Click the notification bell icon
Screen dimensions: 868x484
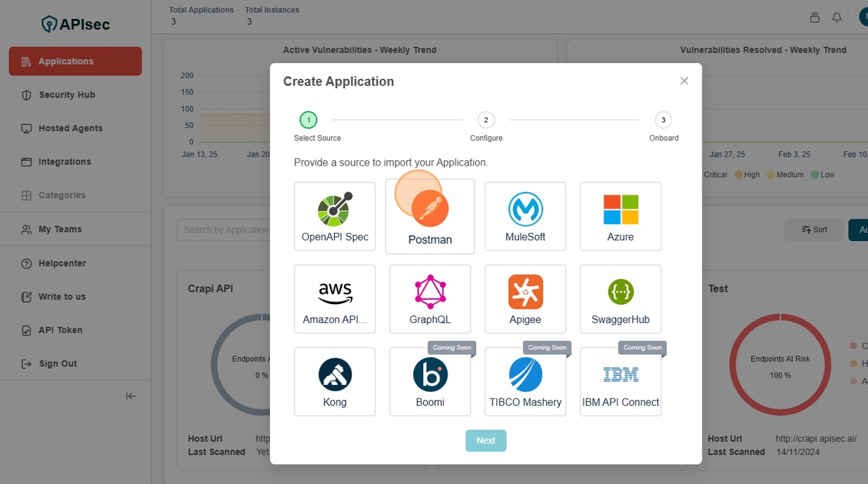[x=837, y=18]
